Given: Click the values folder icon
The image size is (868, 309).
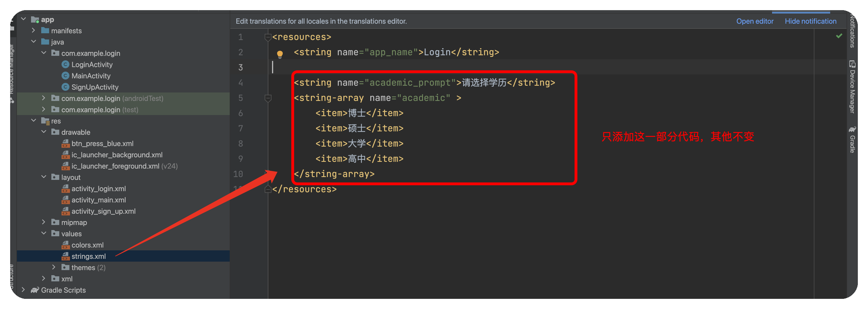Looking at the screenshot, I should (55, 234).
